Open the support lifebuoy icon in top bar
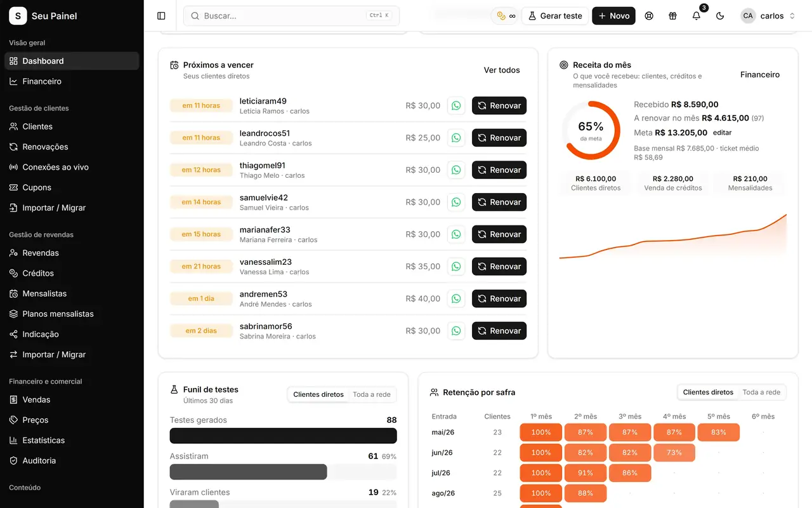The width and height of the screenshot is (812, 508). click(x=649, y=16)
